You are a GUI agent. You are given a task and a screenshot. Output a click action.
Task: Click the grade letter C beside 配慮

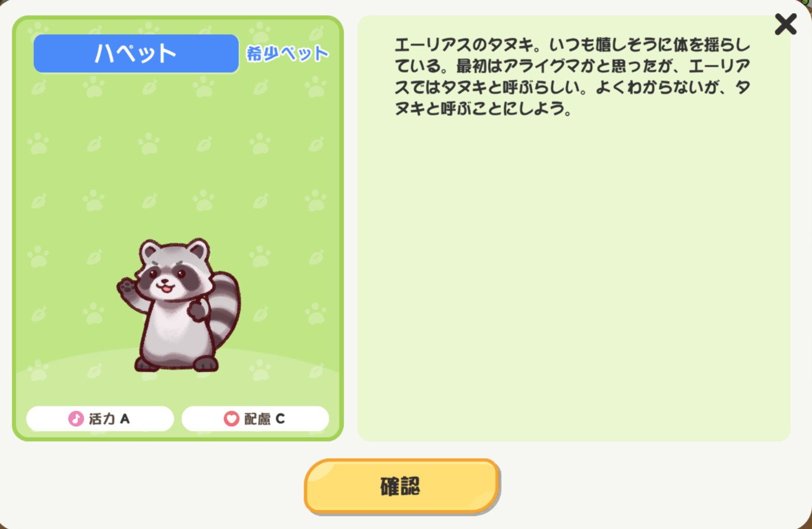click(x=280, y=419)
